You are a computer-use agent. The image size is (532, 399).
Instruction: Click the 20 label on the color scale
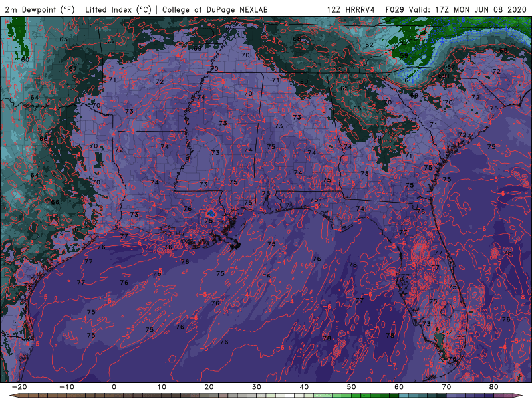[209, 387]
